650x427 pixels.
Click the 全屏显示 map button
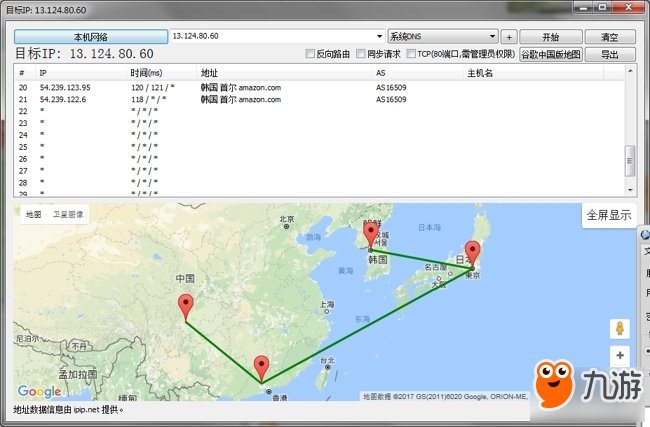pyautogui.click(x=609, y=215)
